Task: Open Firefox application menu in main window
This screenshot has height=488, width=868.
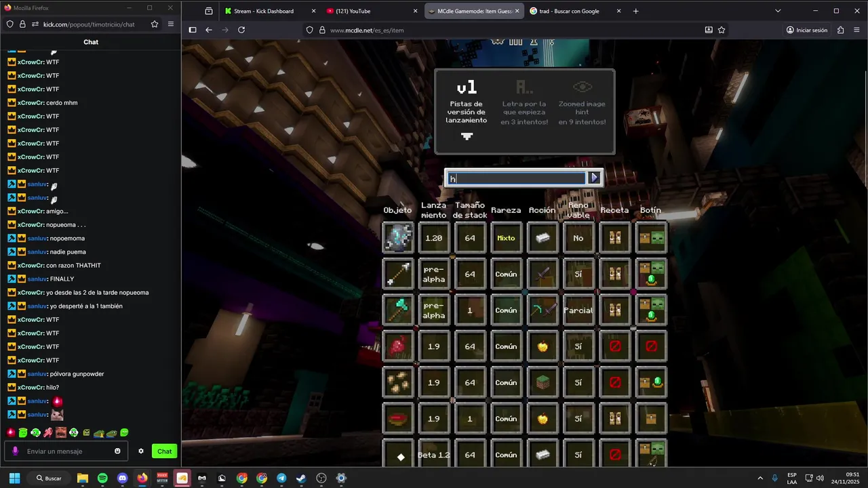Action: click(x=856, y=30)
